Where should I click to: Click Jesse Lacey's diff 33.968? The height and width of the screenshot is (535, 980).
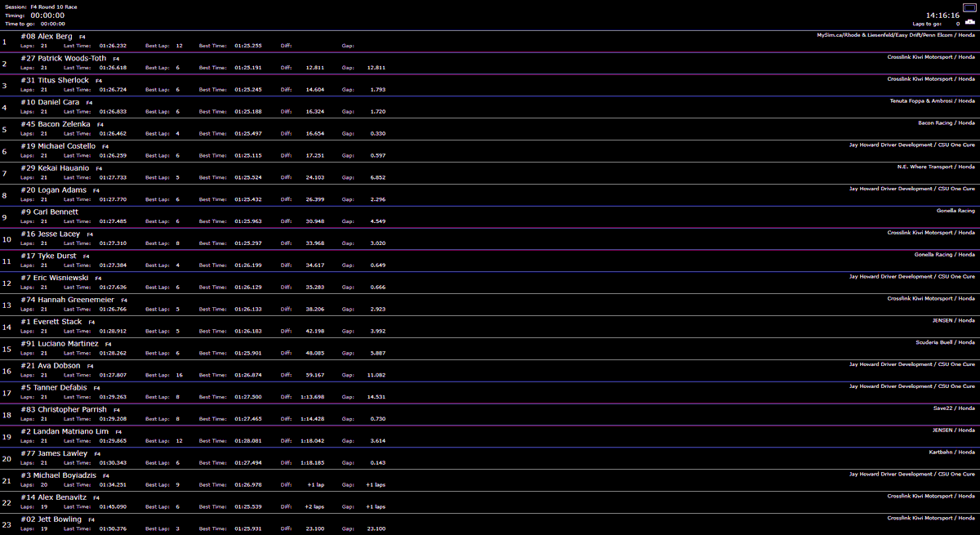(x=314, y=243)
